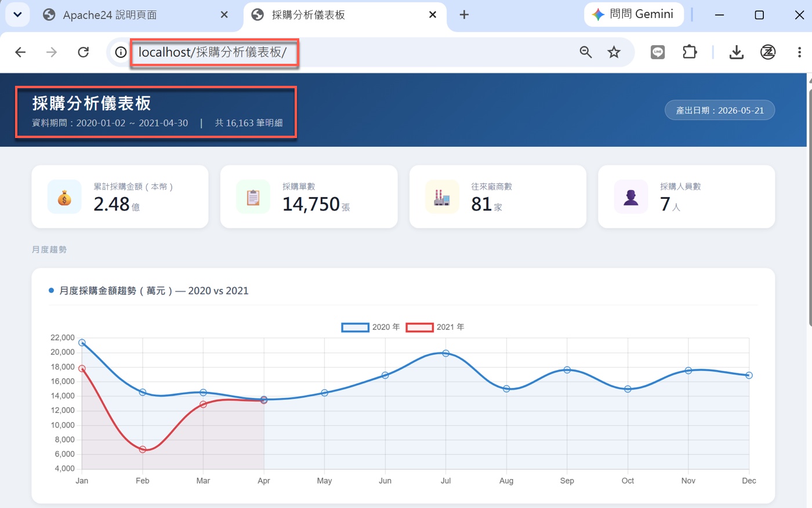The image size is (812, 508).
Task: Click the 2021 red legend color box
Action: coord(420,328)
